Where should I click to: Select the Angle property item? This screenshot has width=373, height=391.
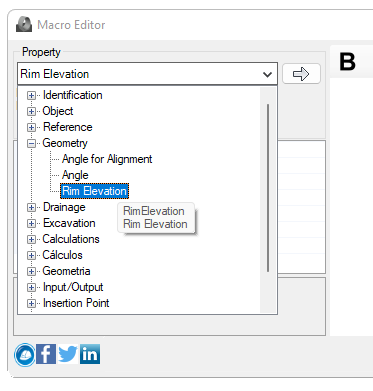pos(75,175)
